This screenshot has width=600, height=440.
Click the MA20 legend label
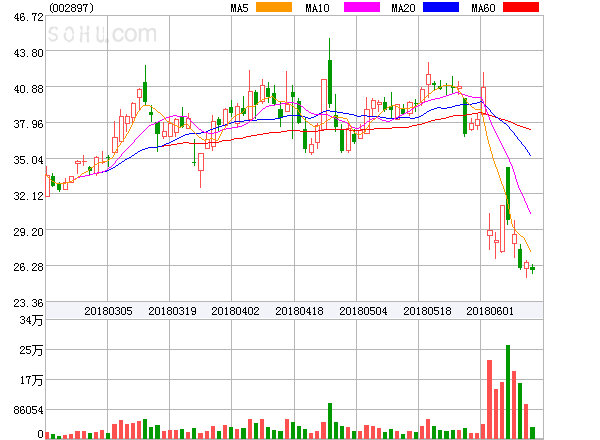click(403, 8)
